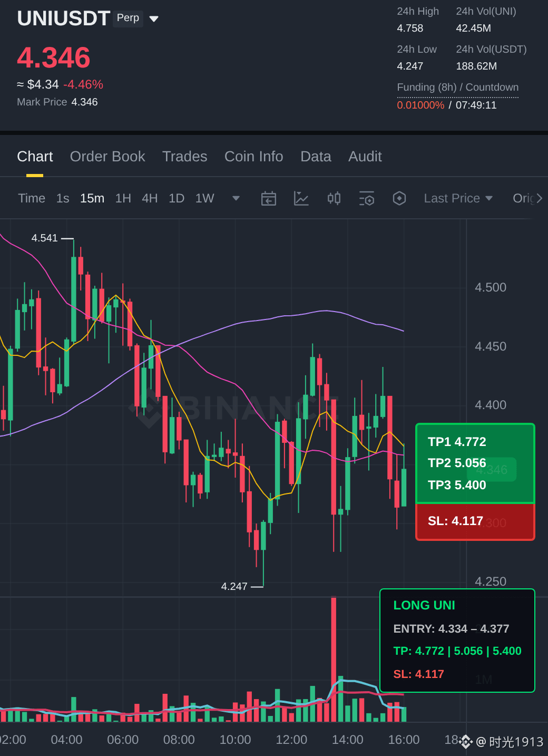
Task: Click the 4.247 low marker on chart
Action: (x=234, y=586)
